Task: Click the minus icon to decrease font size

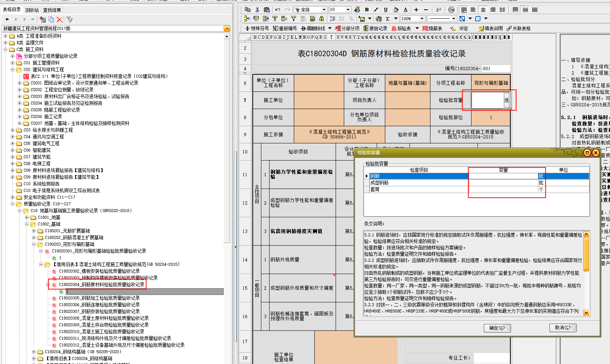Action: pyautogui.click(x=427, y=10)
